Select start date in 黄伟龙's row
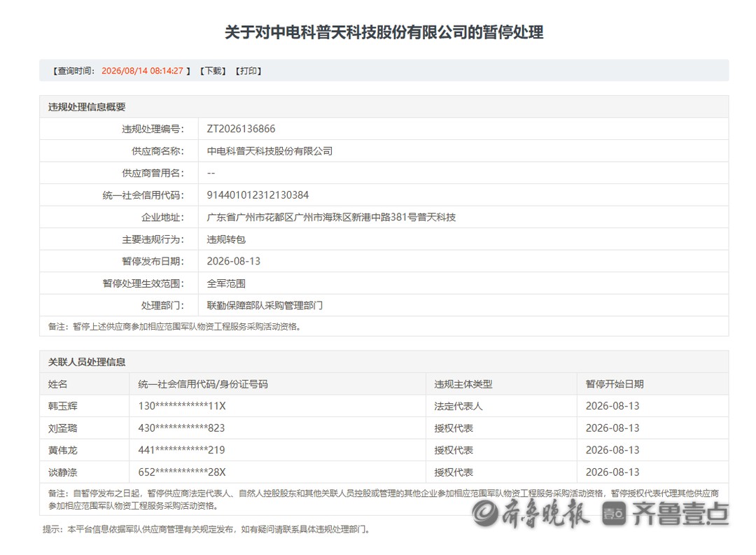Screen dimensions: 756x555 pos(612,450)
